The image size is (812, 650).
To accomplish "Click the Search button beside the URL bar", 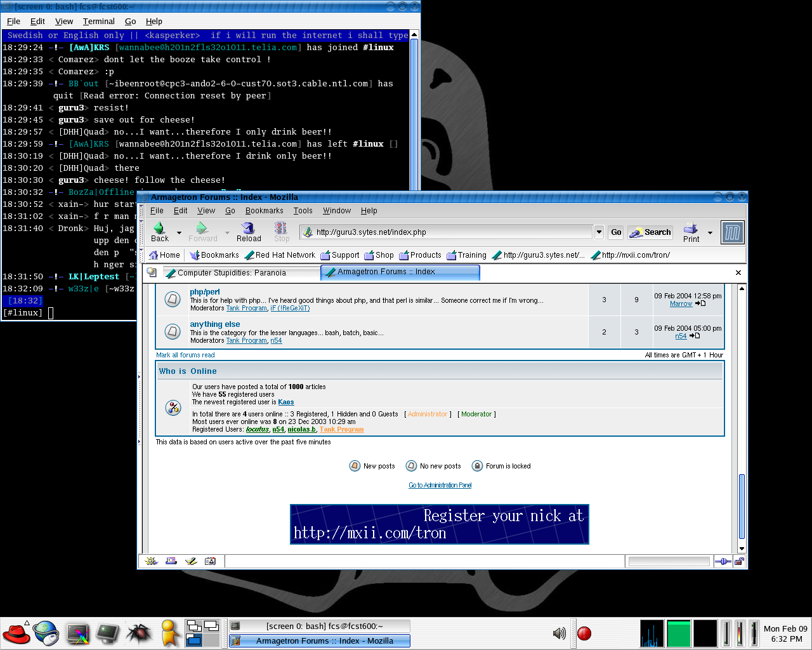I will tap(650, 232).
